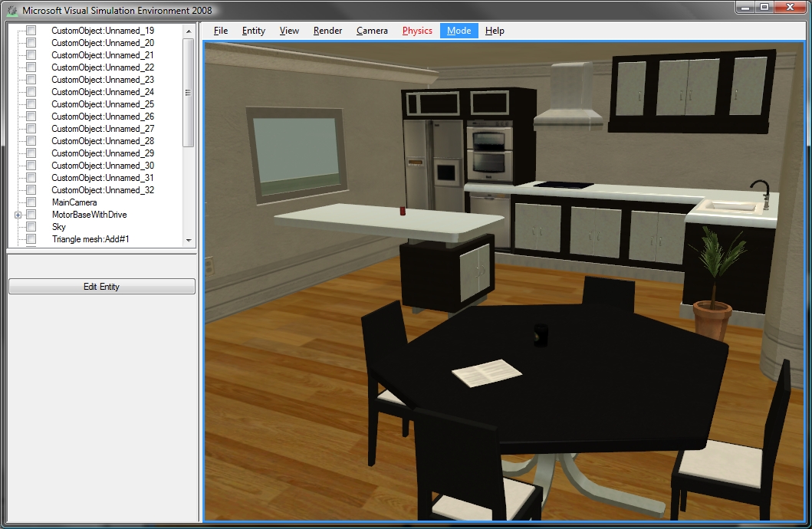Click the Edit Entity button
Viewport: 812px width, 529px height.
101,286
